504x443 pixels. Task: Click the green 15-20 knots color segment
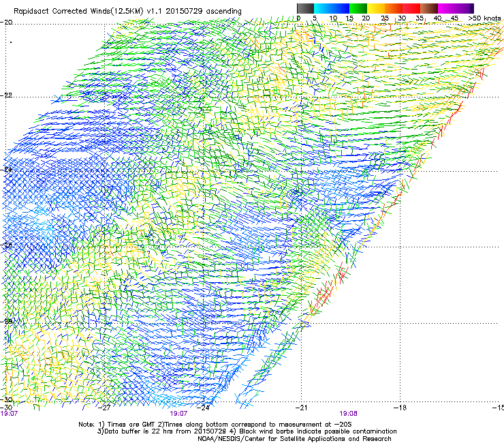tap(358, 8)
